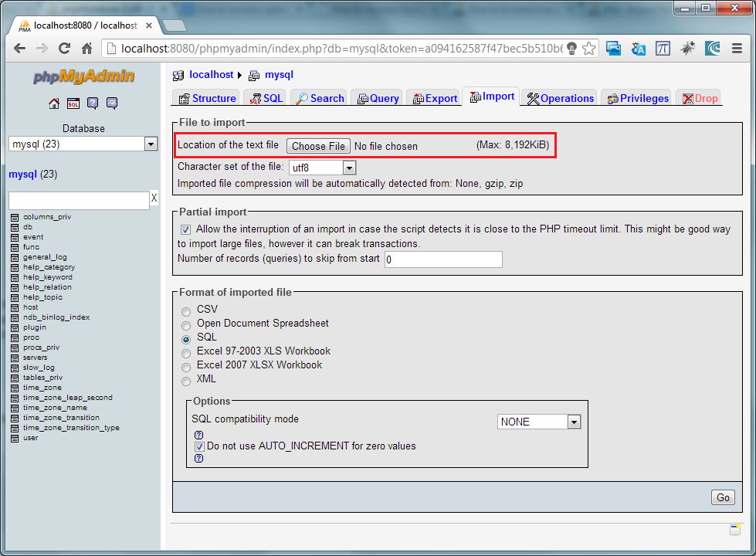Toggle Do not use AUTO_INCREMENT checkbox

199,446
